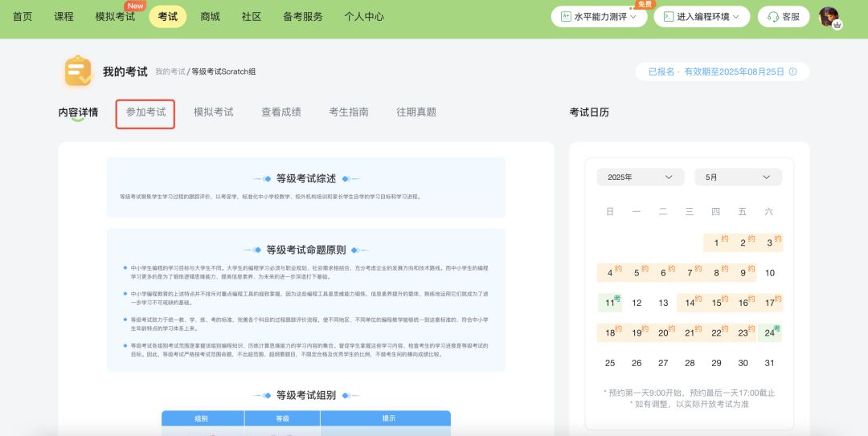Viewport: 868px width, 436px height.
Task: Go to 查看成绩 tab
Action: point(280,112)
